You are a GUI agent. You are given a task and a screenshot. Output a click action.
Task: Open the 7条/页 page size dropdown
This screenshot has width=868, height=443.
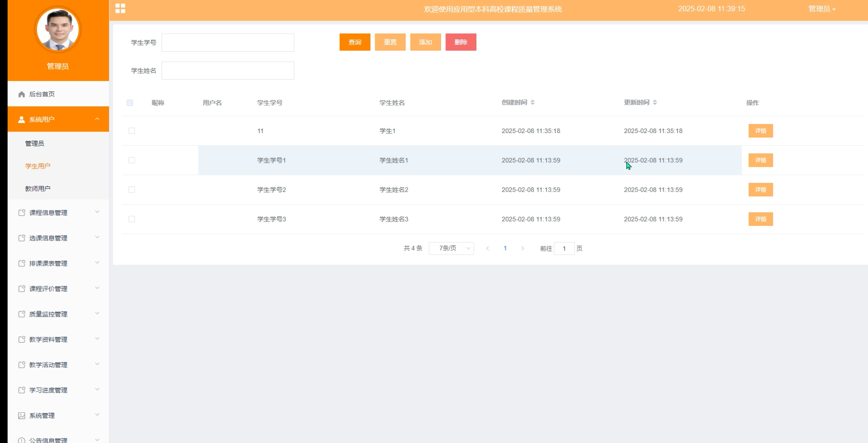coord(451,248)
